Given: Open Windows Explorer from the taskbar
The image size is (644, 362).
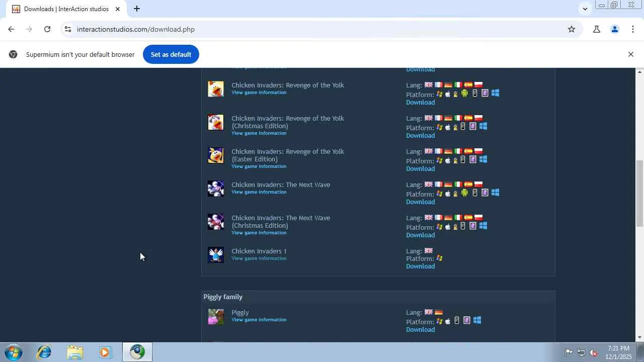Looking at the screenshot, I should coord(75,352).
